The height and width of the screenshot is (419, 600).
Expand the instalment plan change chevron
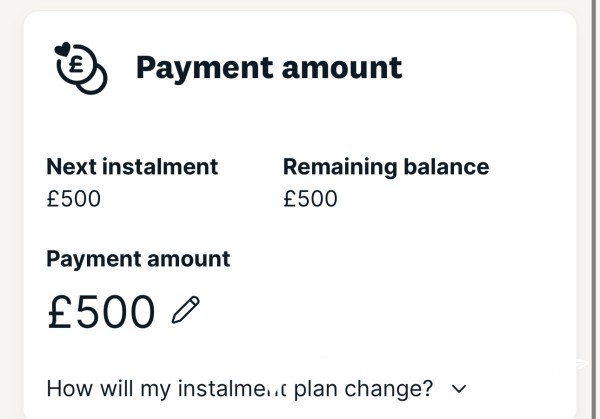459,389
